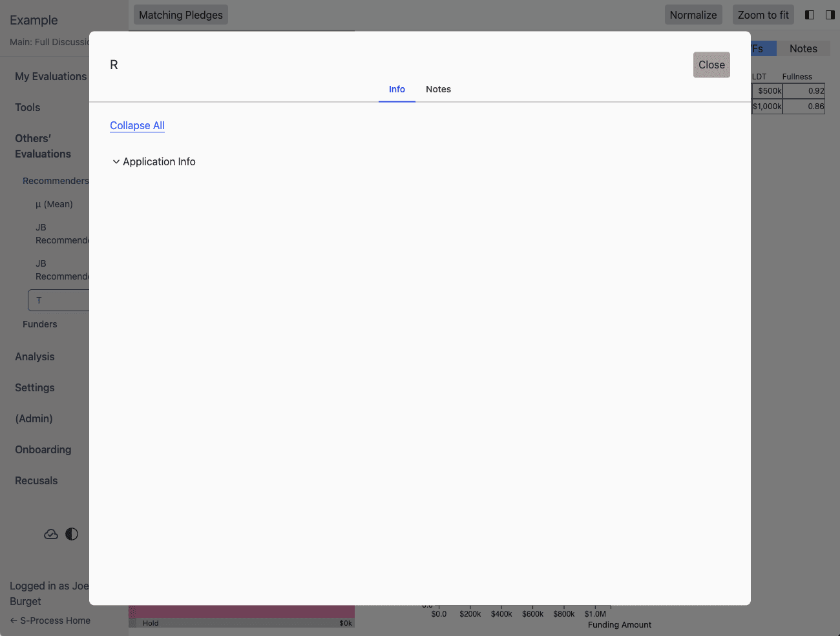Click the Zoom to fit button
840x636 pixels.
coord(762,15)
